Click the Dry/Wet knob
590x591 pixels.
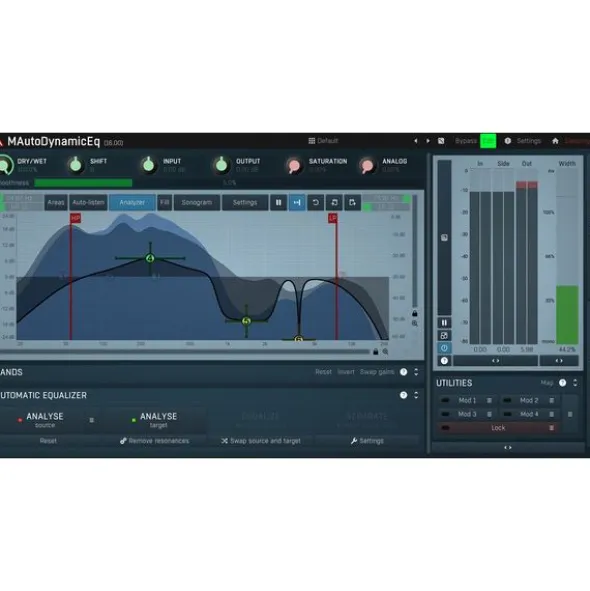point(5,165)
